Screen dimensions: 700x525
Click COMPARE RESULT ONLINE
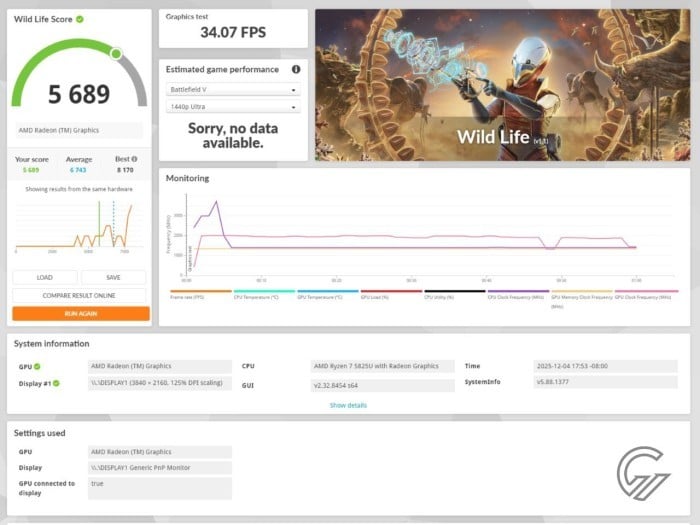coord(79,296)
